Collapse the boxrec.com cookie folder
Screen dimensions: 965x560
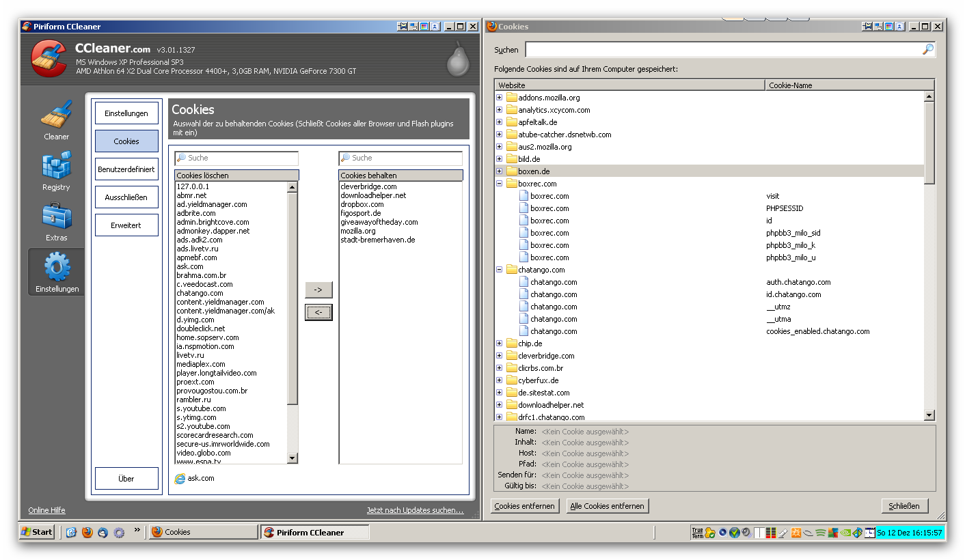click(500, 184)
